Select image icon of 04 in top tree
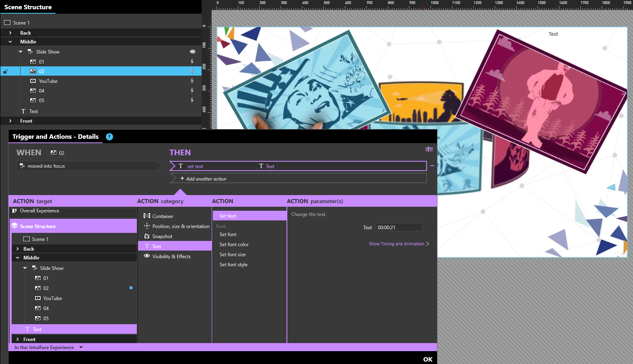633x364 pixels. 33,90
